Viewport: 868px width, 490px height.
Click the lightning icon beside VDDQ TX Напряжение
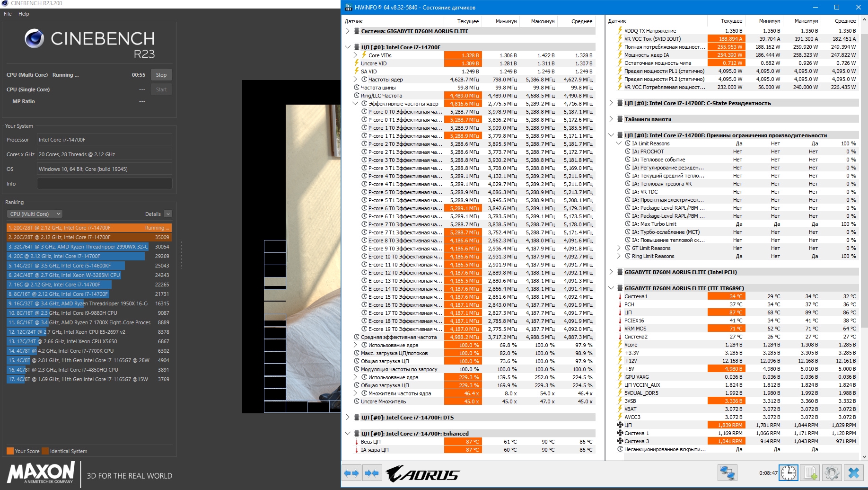620,31
